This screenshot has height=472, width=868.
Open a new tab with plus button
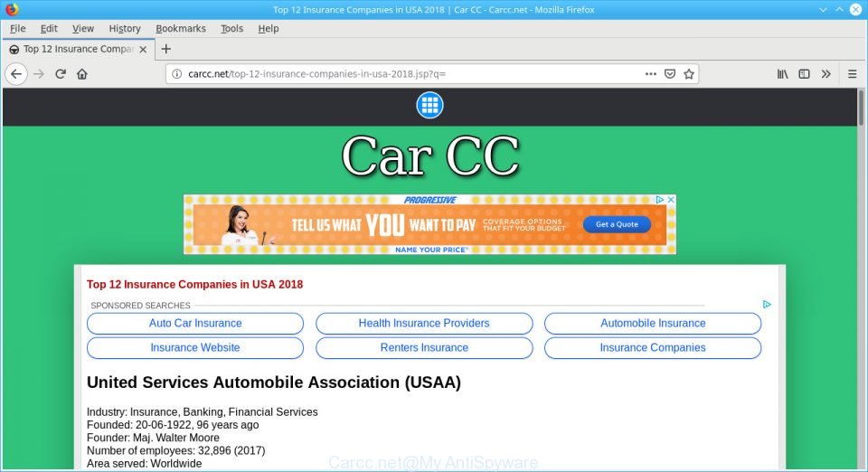165,49
